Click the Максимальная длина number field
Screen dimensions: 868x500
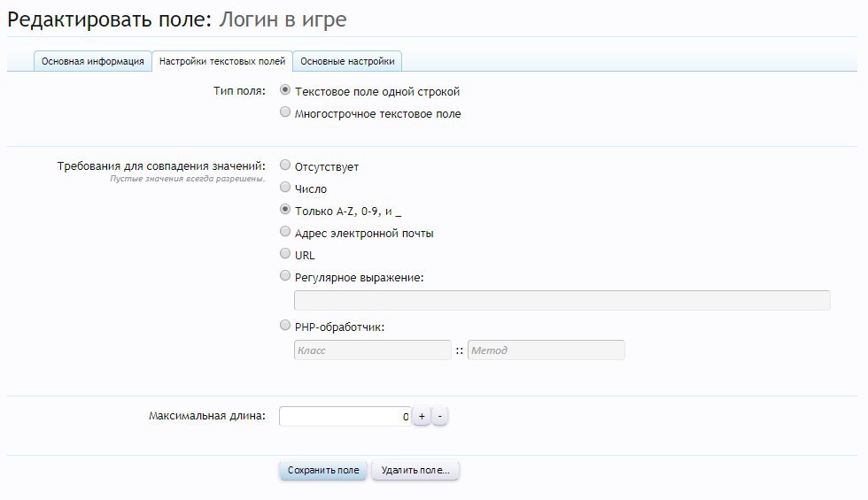pyautogui.click(x=344, y=416)
